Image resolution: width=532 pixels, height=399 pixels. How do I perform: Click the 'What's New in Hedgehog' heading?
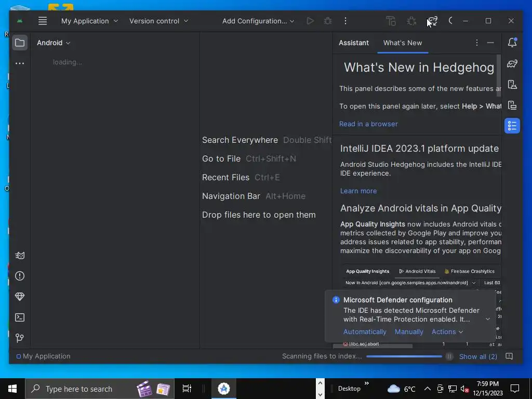[419, 68]
